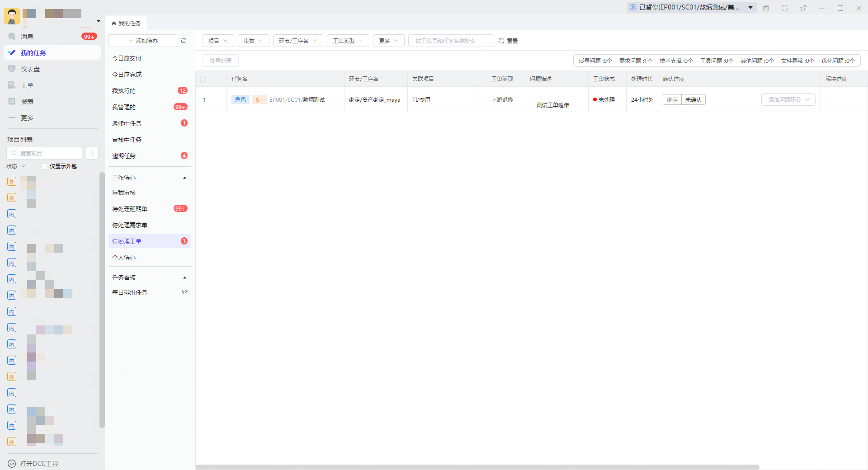Screen dimensions: 868x470
Task: Select 逾期任务 in the task list
Action: [x=124, y=156]
